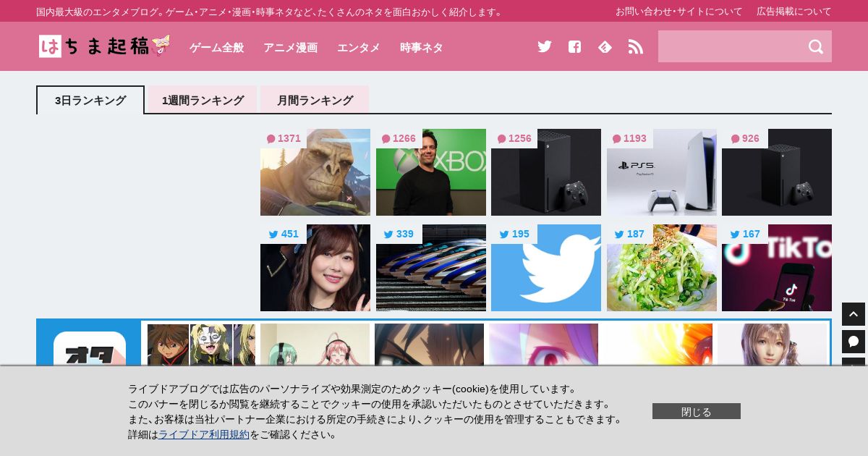Open the PS5 article with 1193 comments
The image size is (868, 456).
(x=662, y=172)
